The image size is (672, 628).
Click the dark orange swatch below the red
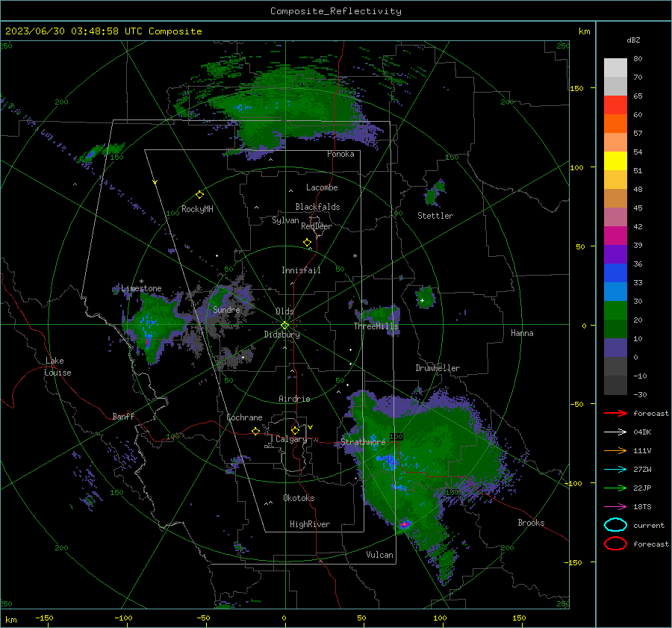(615, 124)
